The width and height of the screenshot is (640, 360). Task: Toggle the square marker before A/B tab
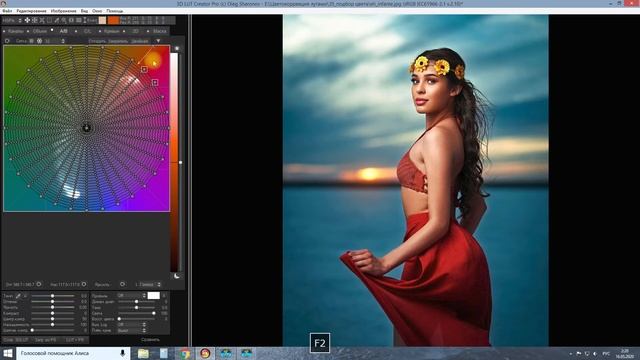52,30
